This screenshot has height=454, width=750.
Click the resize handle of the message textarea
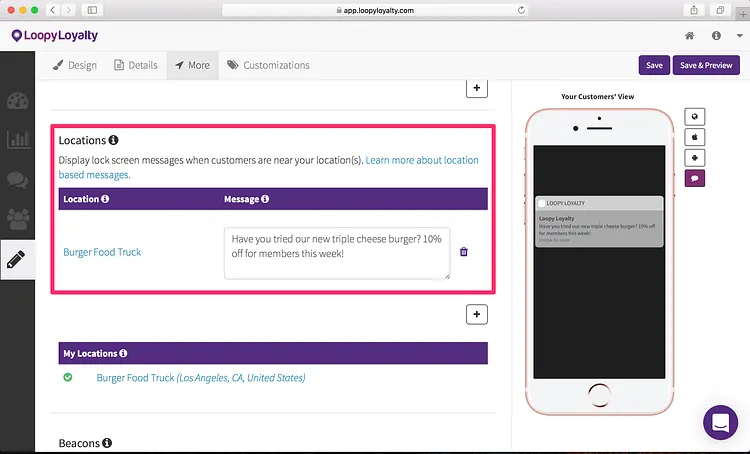447,276
